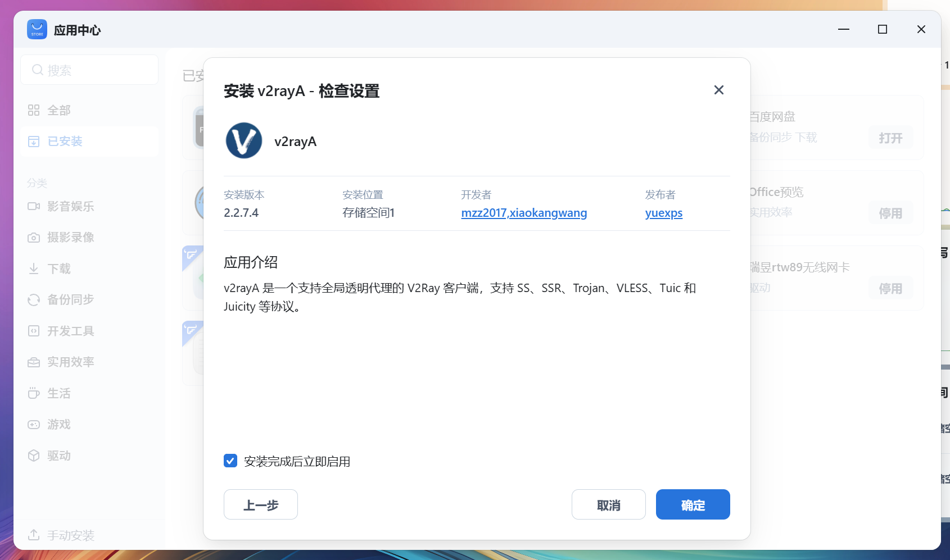This screenshot has width=950, height=560.
Task: Click the 手动安装 upload icon
Action: click(34, 535)
